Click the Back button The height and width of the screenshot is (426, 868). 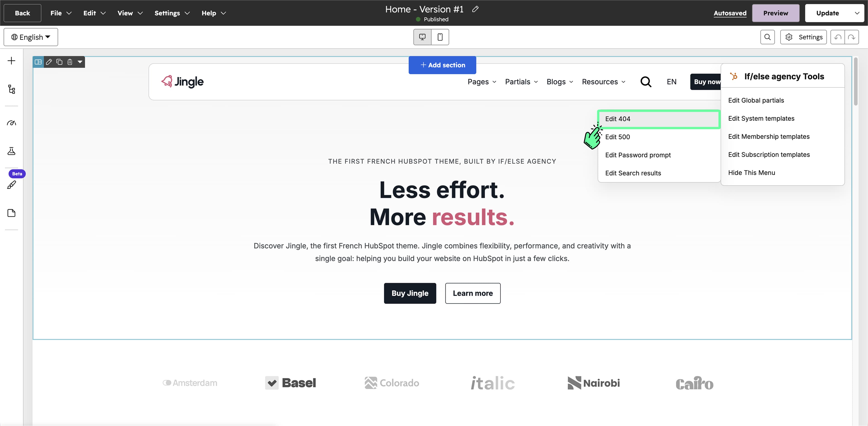pyautogui.click(x=22, y=13)
